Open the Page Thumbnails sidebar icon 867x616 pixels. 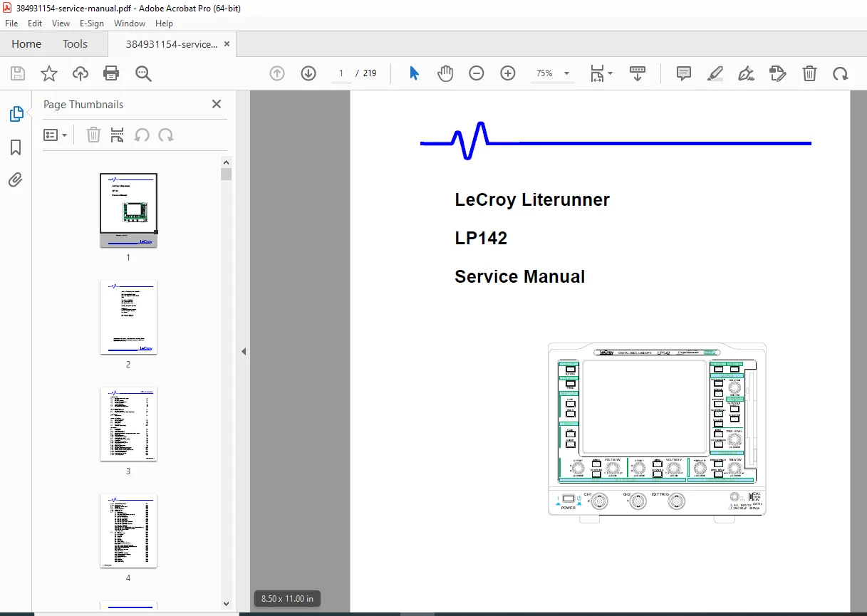(x=16, y=114)
